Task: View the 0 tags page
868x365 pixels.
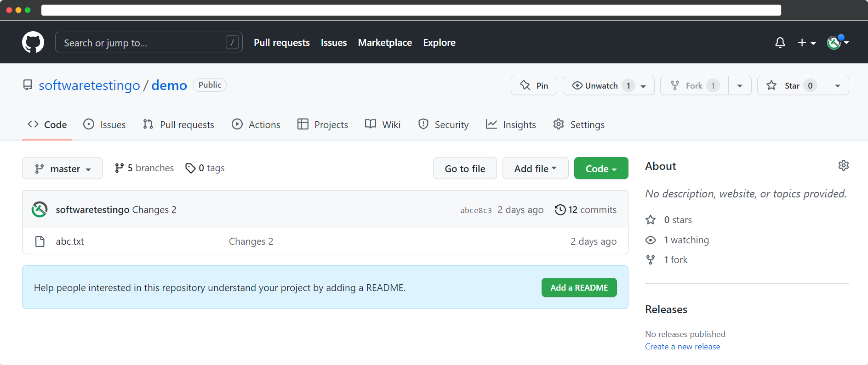Action: tap(205, 168)
